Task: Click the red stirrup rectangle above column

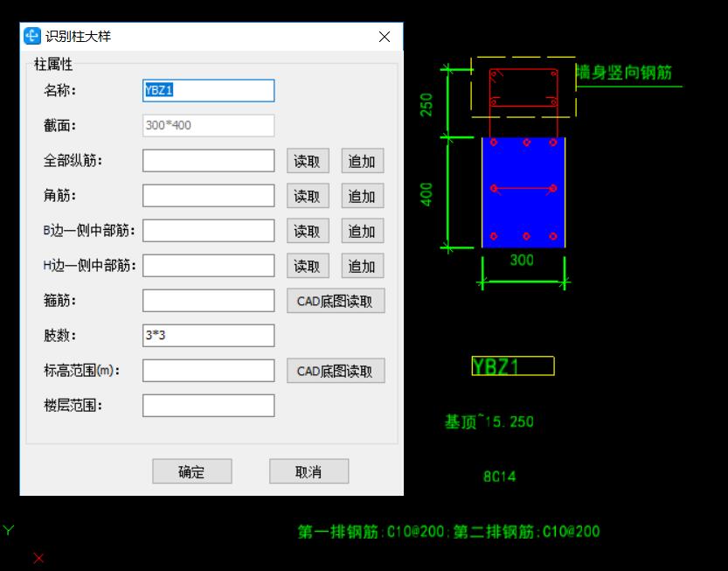Action: pyautogui.click(x=523, y=87)
